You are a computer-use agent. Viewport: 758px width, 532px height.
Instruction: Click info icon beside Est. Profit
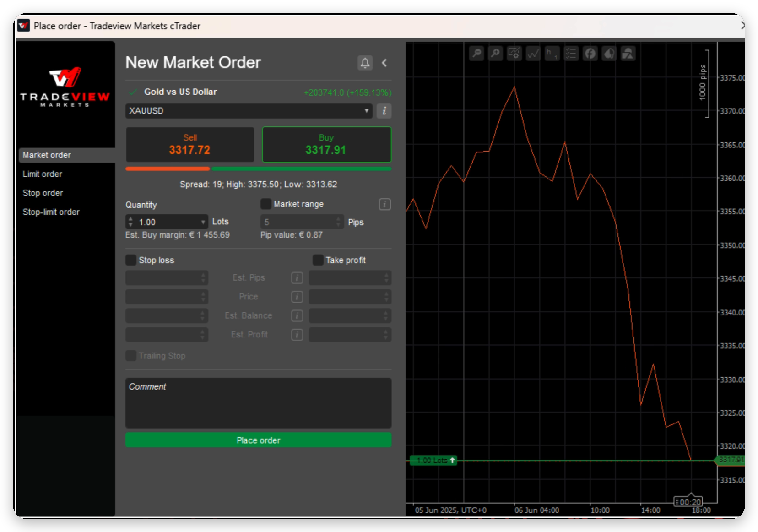[x=297, y=335]
